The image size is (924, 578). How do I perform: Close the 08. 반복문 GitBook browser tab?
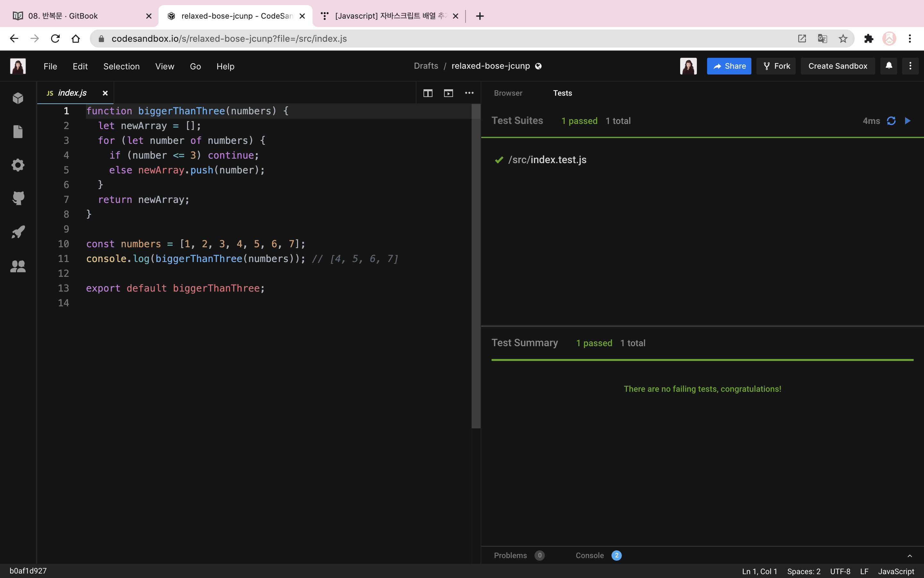149,16
